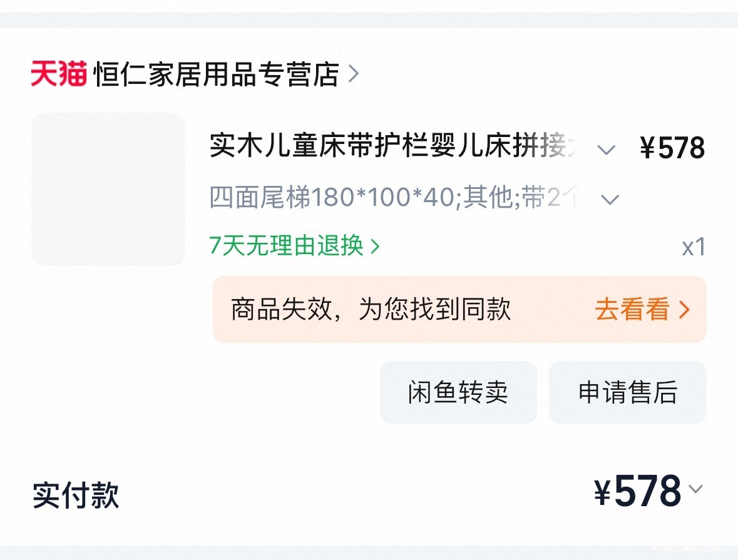Open the 恒仁家居用品专营店 shop page
The image size is (738, 560).
216,74
